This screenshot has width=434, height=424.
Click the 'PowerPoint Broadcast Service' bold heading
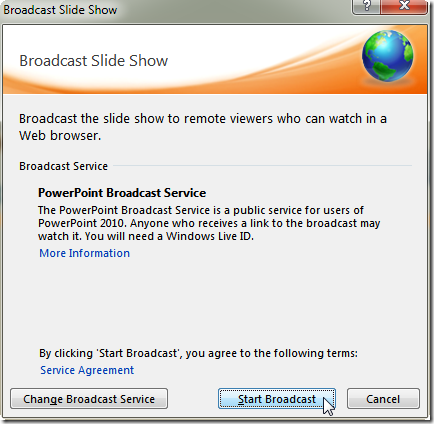(x=122, y=193)
